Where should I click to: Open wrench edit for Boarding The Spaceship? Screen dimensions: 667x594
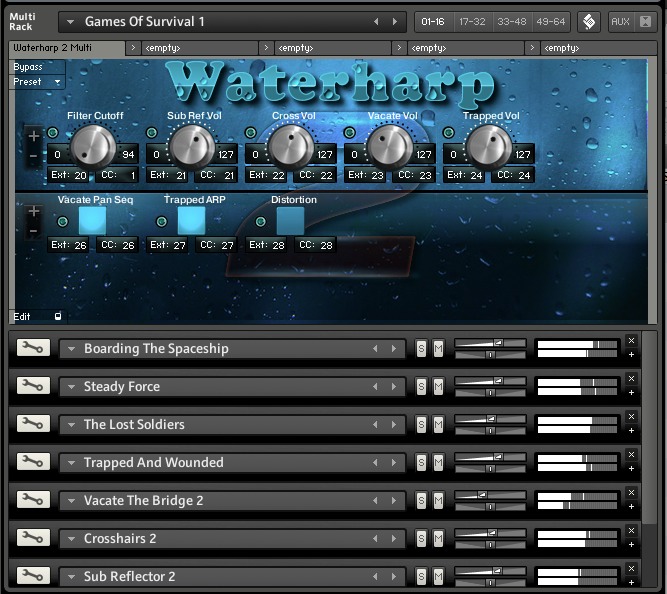[33, 348]
